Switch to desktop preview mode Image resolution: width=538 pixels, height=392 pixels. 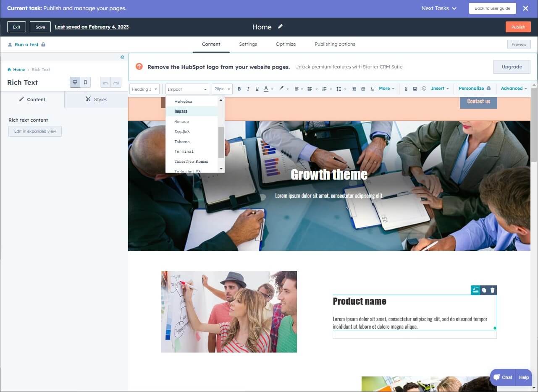[x=75, y=82]
